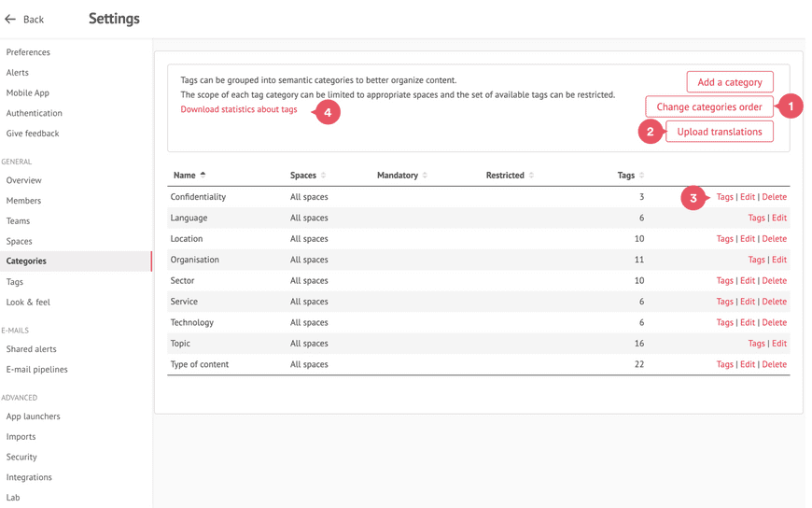Click the Topic tag count 16

pos(639,343)
